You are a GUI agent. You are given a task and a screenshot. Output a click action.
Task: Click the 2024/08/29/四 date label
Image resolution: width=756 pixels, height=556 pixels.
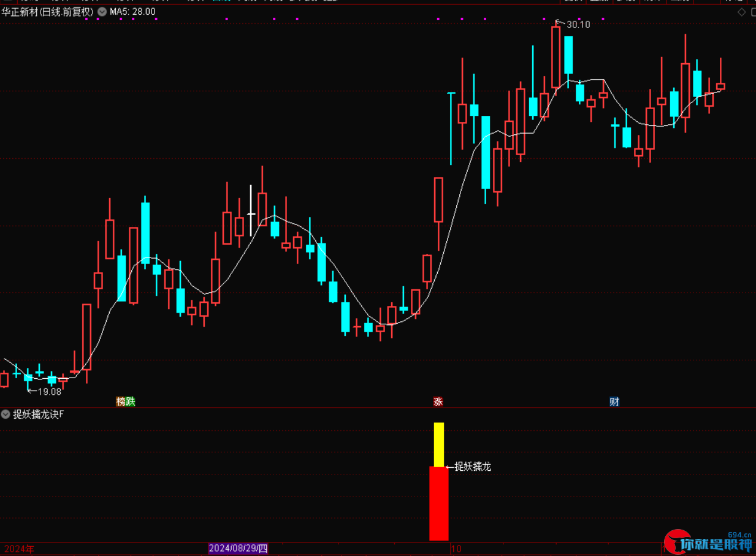pos(239,549)
